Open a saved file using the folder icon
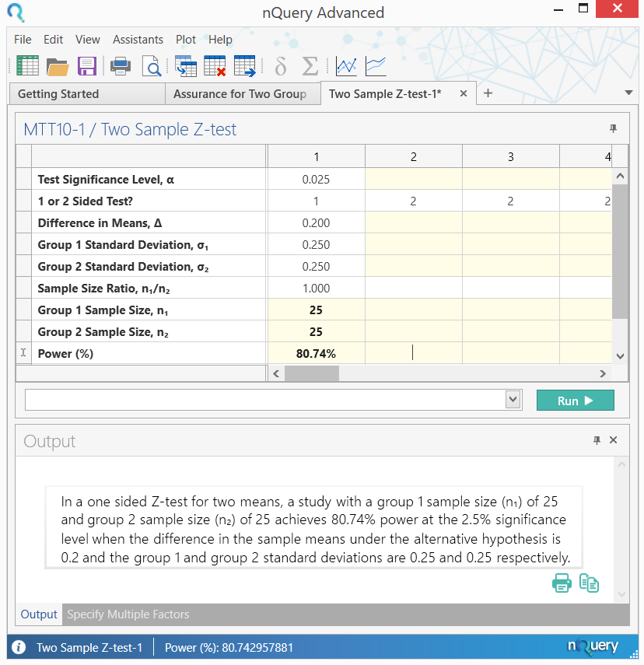The height and width of the screenshot is (665, 644). [58, 66]
